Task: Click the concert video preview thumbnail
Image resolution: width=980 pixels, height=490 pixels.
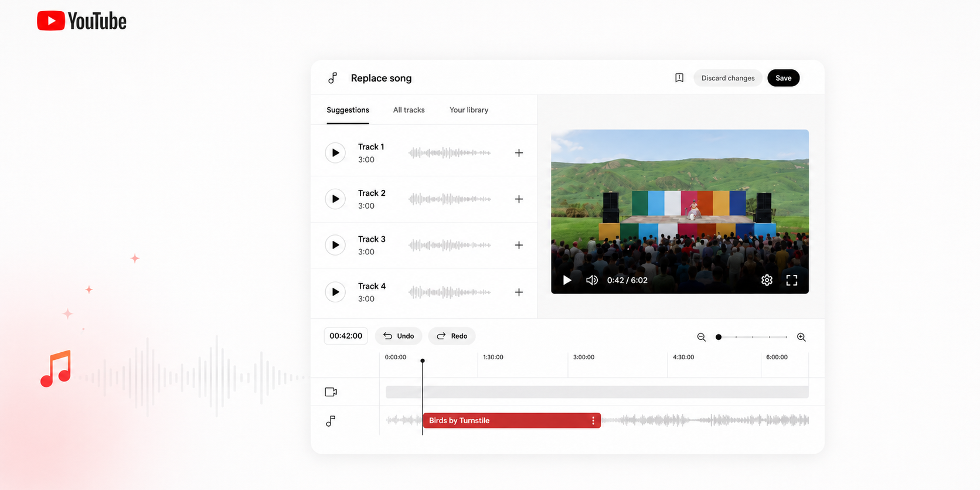Action: tap(680, 212)
